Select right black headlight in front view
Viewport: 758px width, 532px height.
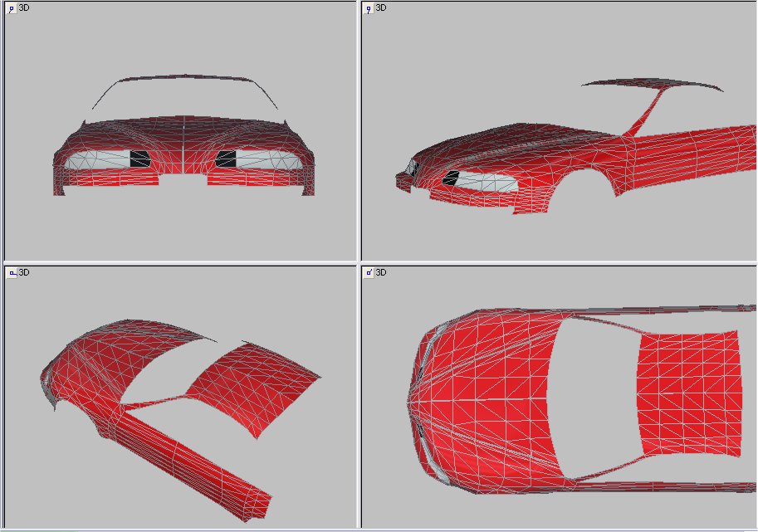[227, 159]
